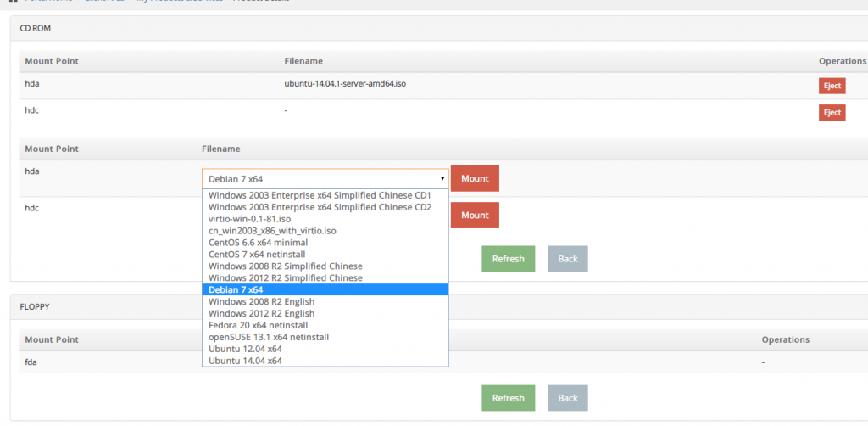
Task: Go Back from the FLOPPY section
Action: point(567,398)
